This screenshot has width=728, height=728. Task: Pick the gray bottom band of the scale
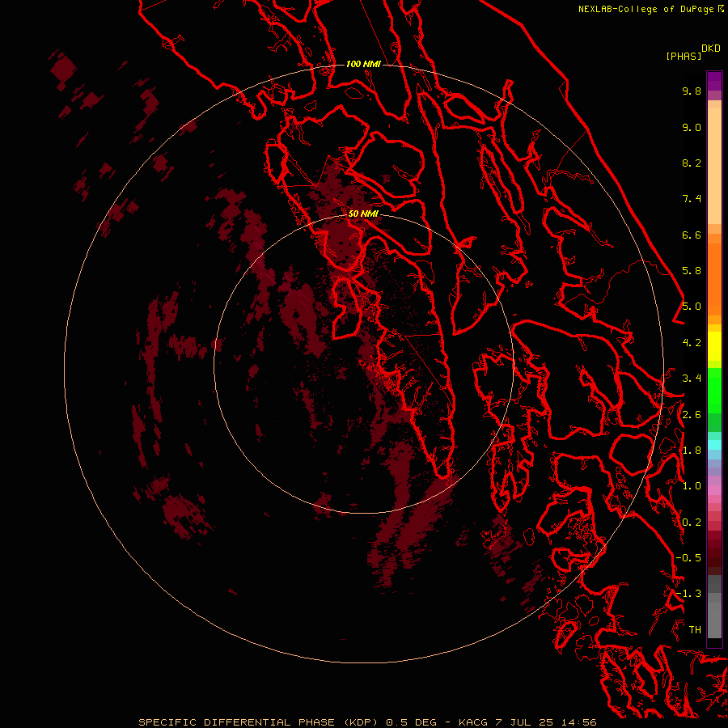pyautogui.click(x=714, y=620)
